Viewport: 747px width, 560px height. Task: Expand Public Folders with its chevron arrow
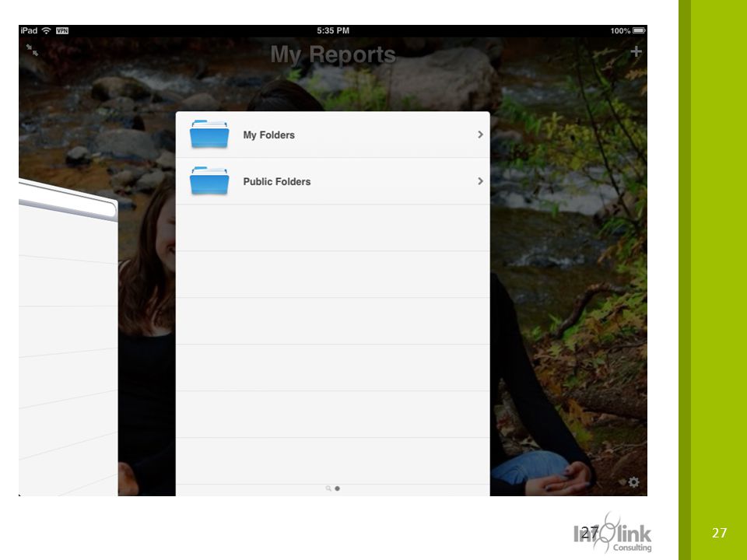[x=480, y=181]
